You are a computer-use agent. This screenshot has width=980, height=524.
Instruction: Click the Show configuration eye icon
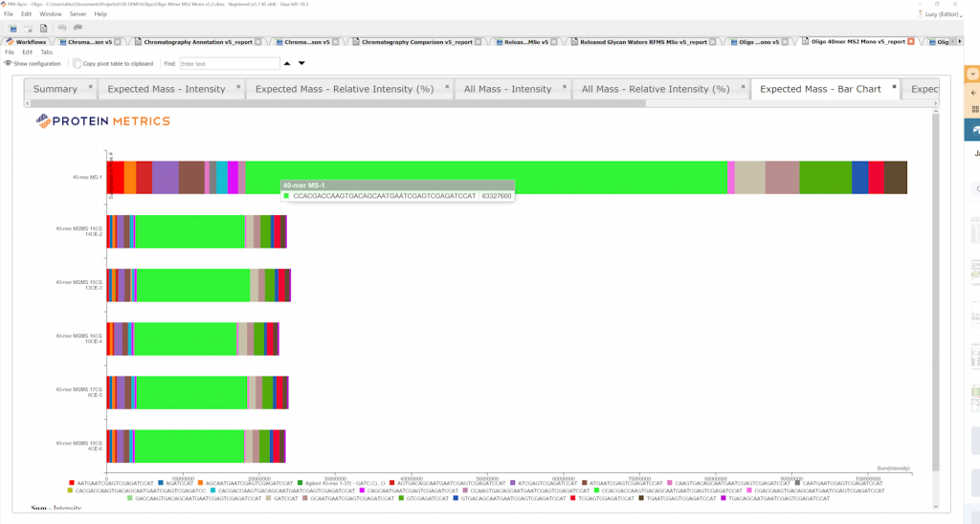pyautogui.click(x=8, y=63)
